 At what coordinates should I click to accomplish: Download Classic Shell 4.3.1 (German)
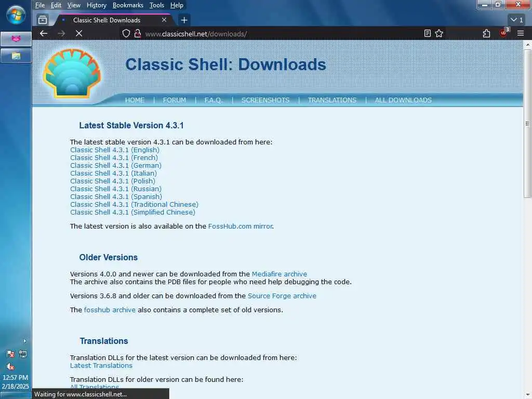click(x=116, y=165)
